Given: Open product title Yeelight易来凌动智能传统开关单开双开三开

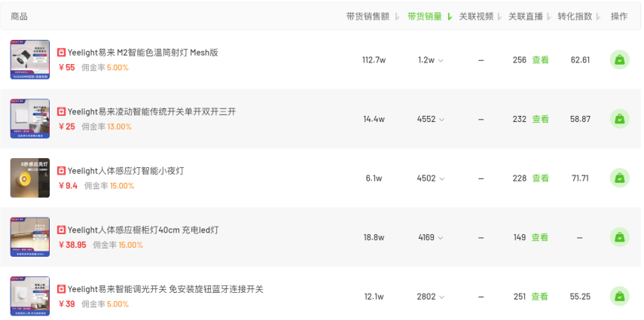Looking at the screenshot, I should (x=151, y=111).
